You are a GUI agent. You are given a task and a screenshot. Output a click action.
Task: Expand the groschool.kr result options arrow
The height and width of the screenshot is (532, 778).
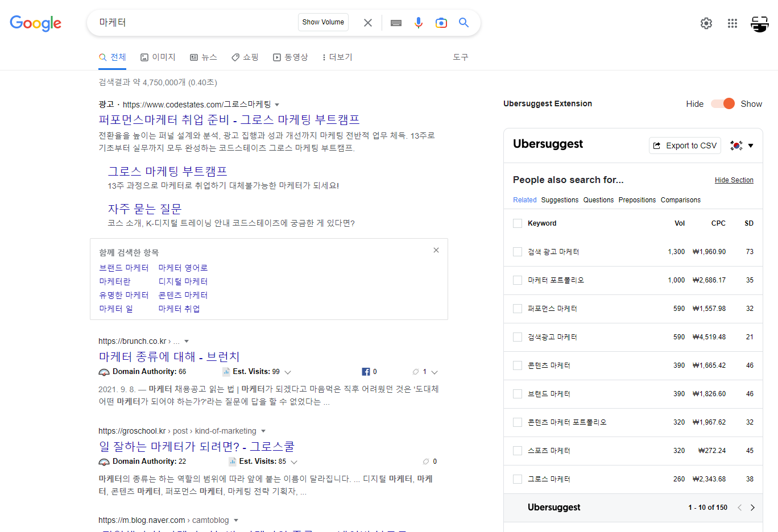263,431
